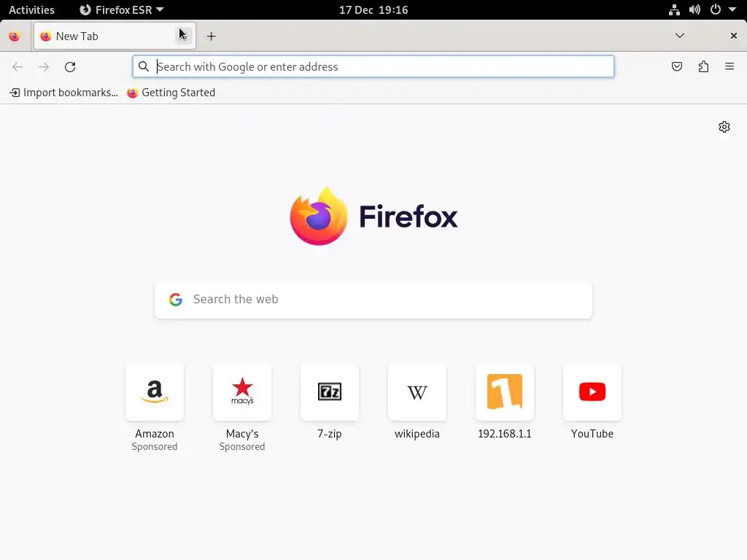Open the system network status icon
The image size is (747, 560).
pyautogui.click(x=674, y=10)
